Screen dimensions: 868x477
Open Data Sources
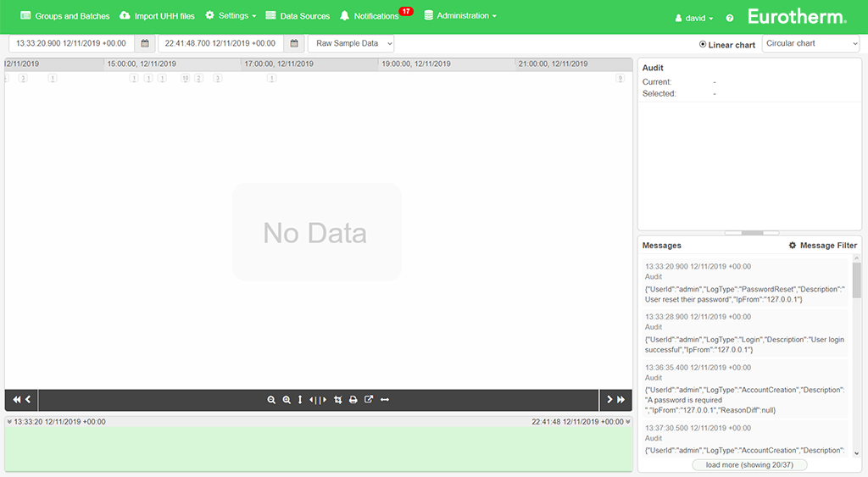pyautogui.click(x=298, y=16)
